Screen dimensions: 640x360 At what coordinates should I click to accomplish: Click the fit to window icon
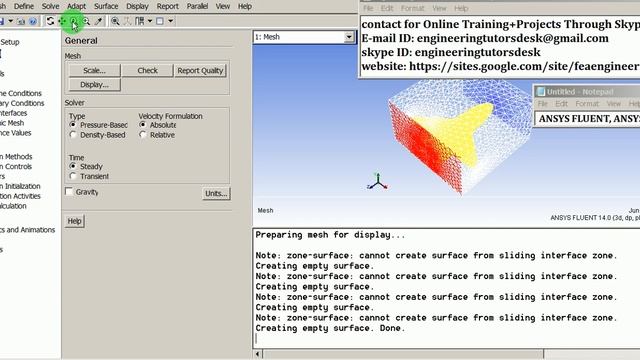[x=116, y=21]
